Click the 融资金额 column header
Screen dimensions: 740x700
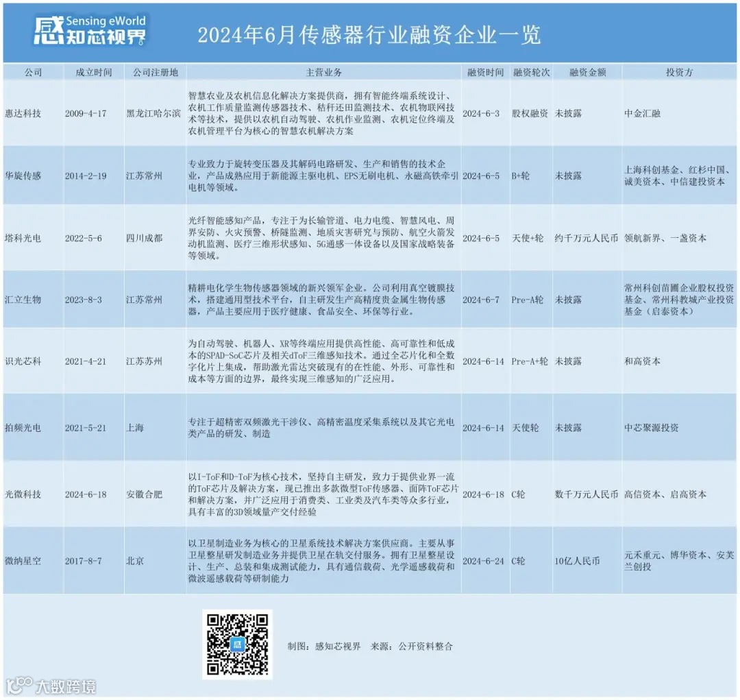point(588,72)
